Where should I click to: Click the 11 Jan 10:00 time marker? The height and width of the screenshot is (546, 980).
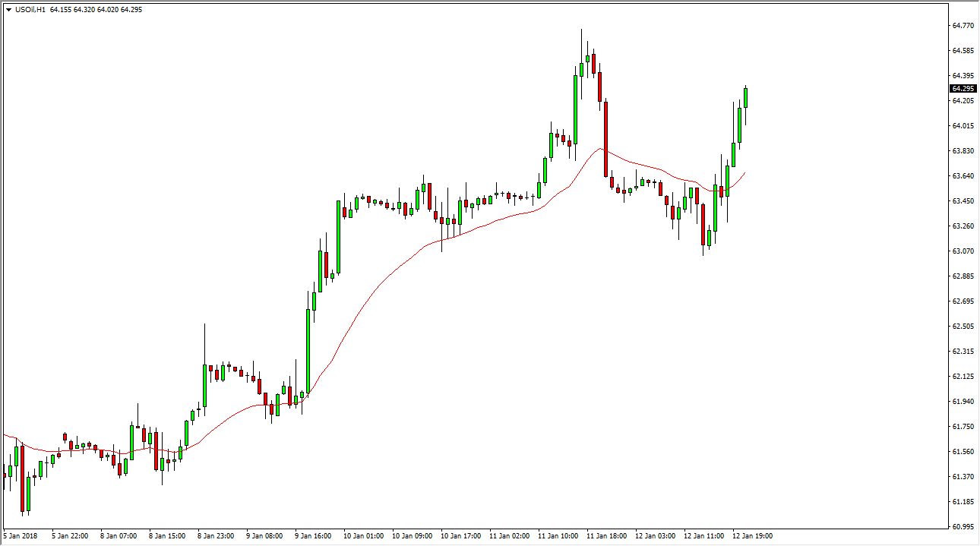click(x=558, y=536)
